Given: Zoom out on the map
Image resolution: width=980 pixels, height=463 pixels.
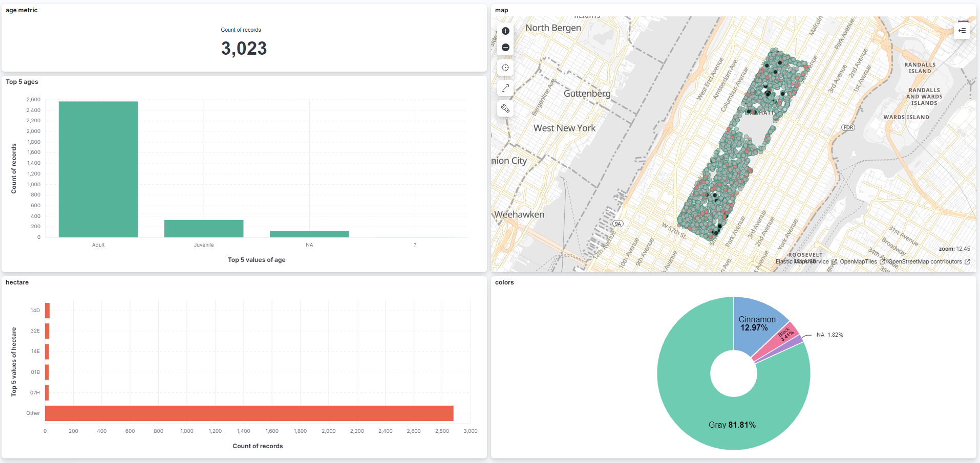Looking at the screenshot, I should click(x=505, y=47).
